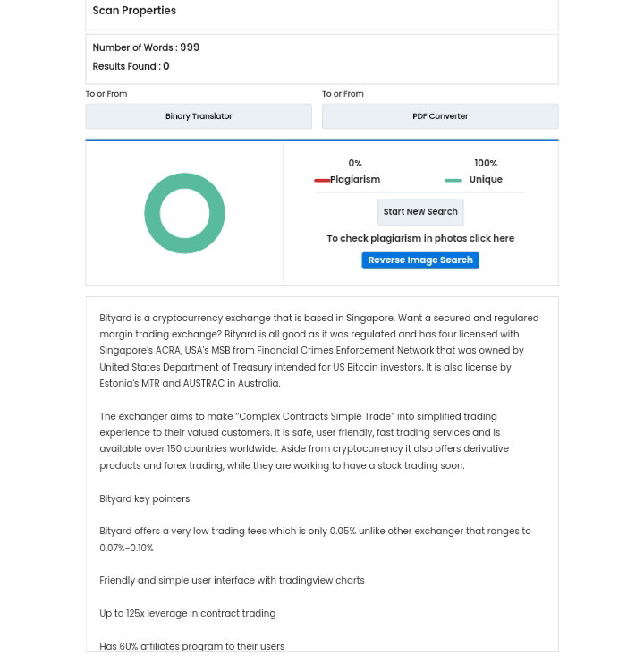644x656 pixels.
Task: Click the 125x leverage line
Action: (x=187, y=613)
